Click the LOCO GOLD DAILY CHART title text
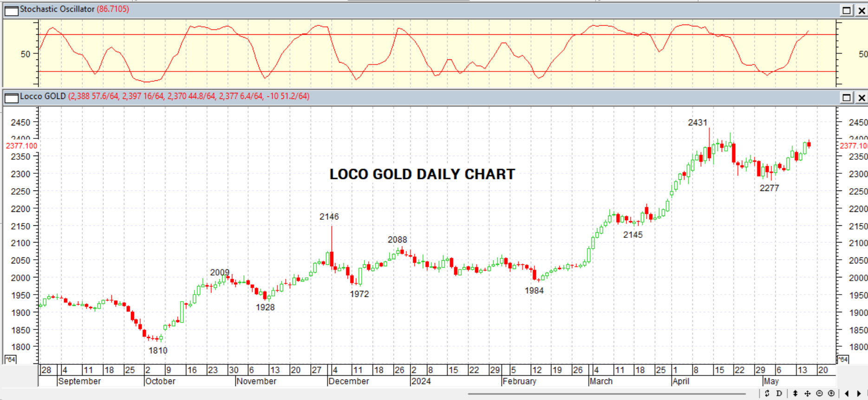 click(x=422, y=174)
